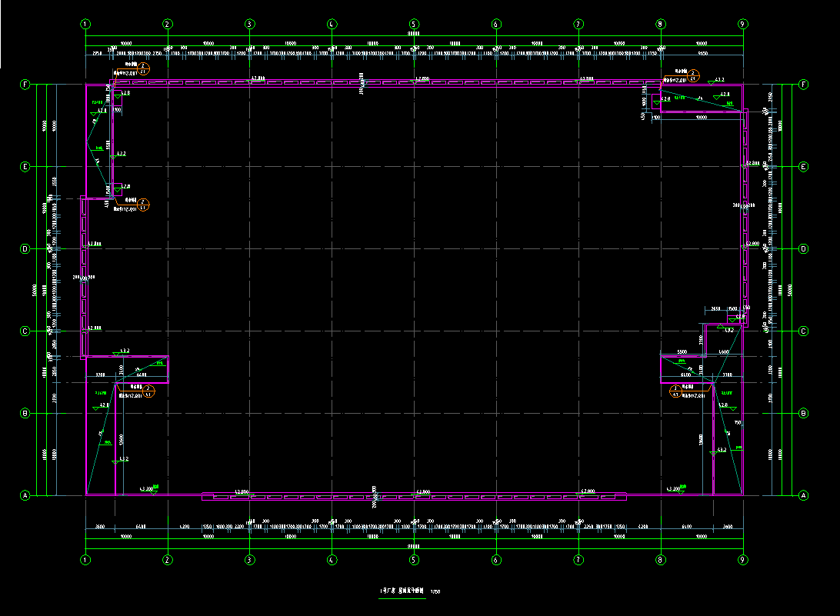This screenshot has height=616, width=840.
Task: Click orange section callout near bottom-left ramp
Action: (x=149, y=391)
